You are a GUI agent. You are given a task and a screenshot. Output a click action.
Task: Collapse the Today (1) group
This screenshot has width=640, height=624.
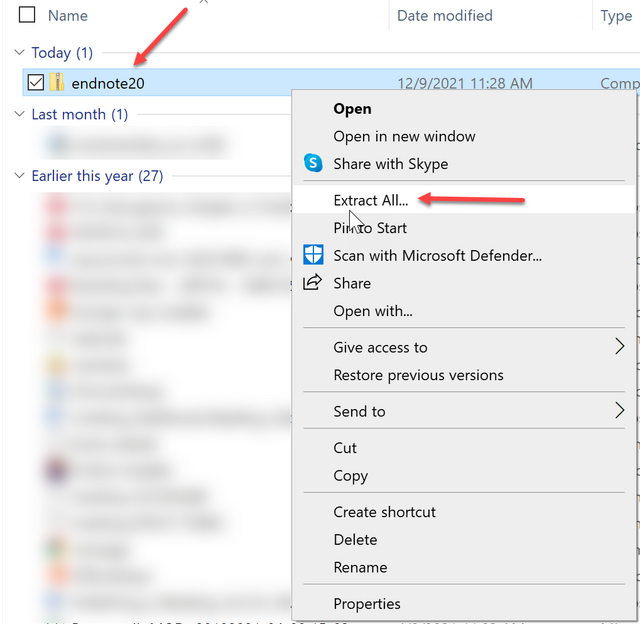19,52
